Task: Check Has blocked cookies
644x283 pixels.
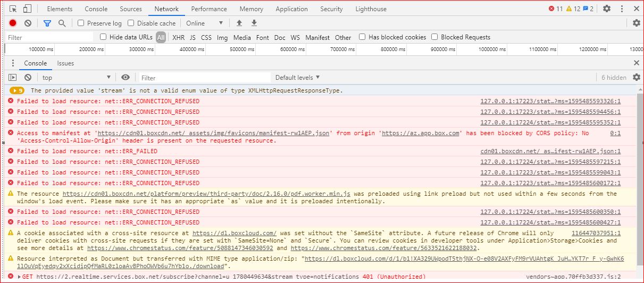Action: tap(362, 37)
